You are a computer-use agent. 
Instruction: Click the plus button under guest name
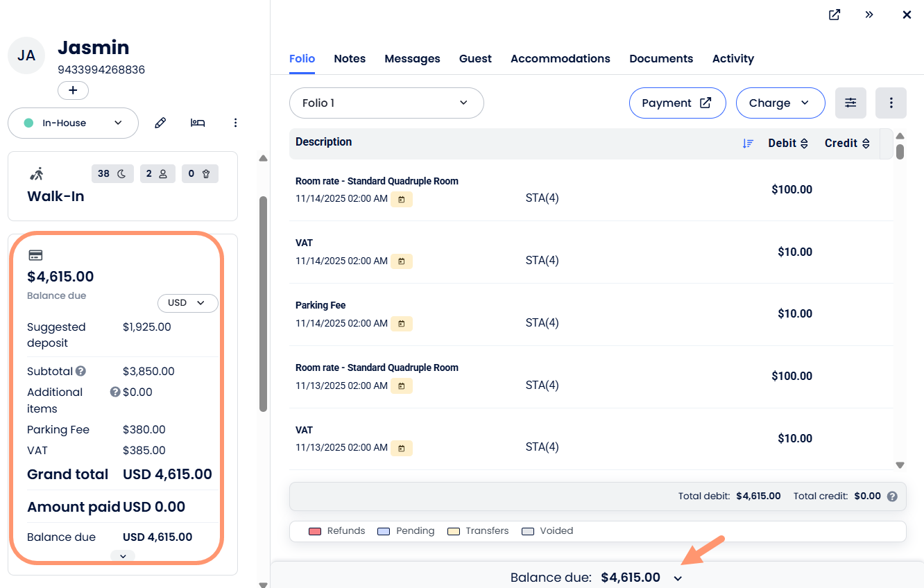click(x=73, y=90)
